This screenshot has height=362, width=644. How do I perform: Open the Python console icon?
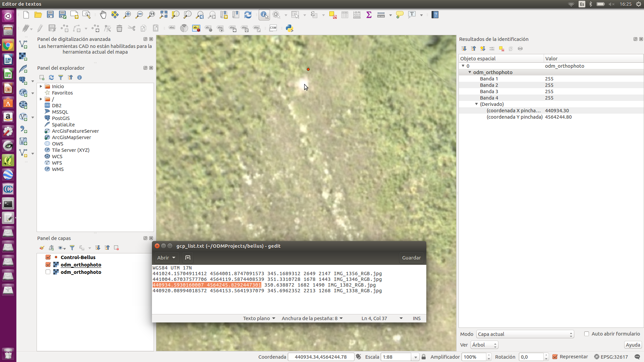click(289, 28)
